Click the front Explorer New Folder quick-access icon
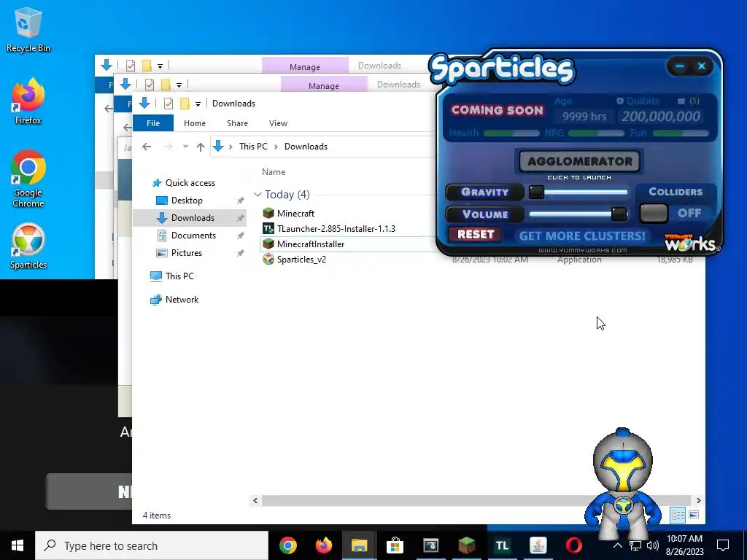Viewport: 747px width, 560px height. coord(185,104)
